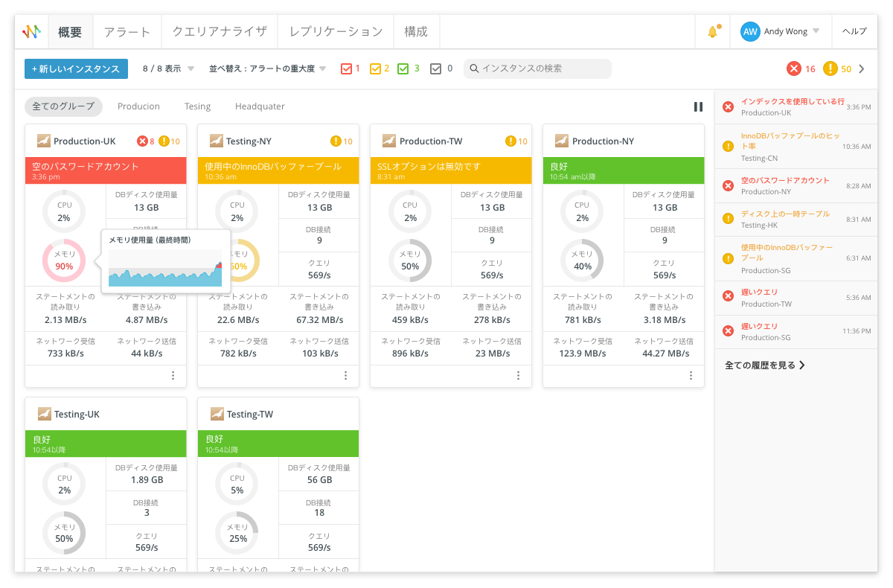Click the warning icon beside the Testing-CN alert
The width and height of the screenshot is (893, 588).
[x=728, y=147]
